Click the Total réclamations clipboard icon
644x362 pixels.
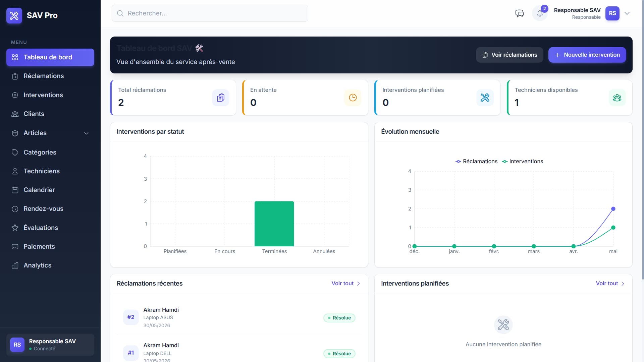(x=220, y=98)
